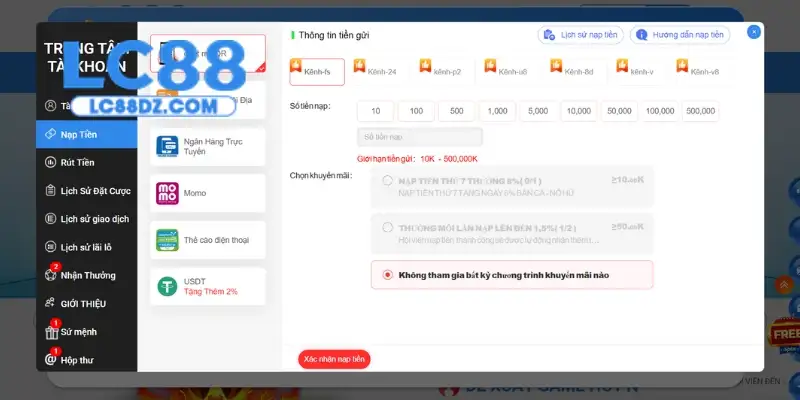The image size is (800, 400).
Task: Click the orange scroll-to-top arrow icon
Action: point(784,285)
